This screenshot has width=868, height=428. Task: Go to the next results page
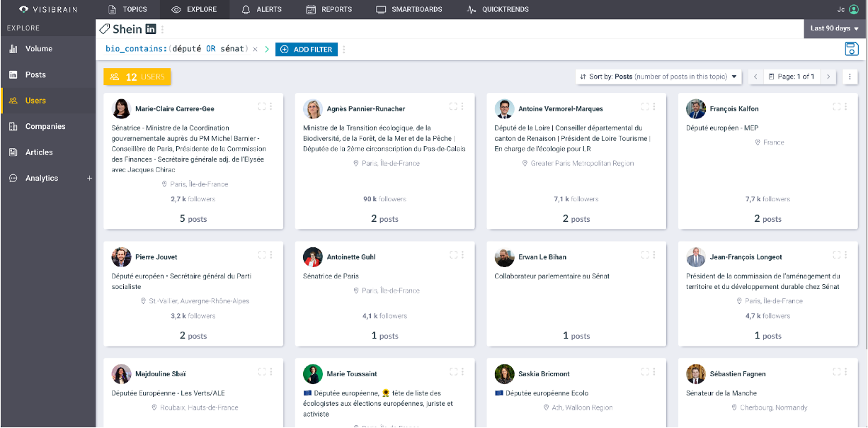click(x=828, y=77)
